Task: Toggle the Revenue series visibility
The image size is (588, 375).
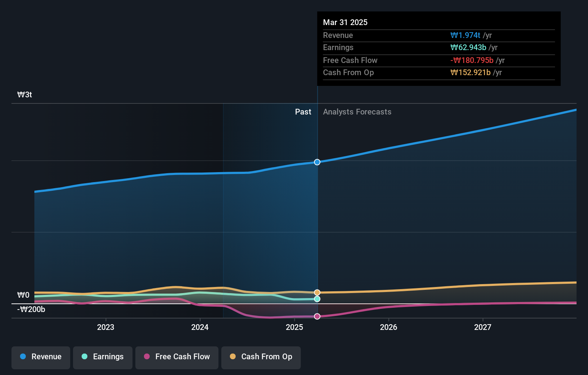Action: 40,357
